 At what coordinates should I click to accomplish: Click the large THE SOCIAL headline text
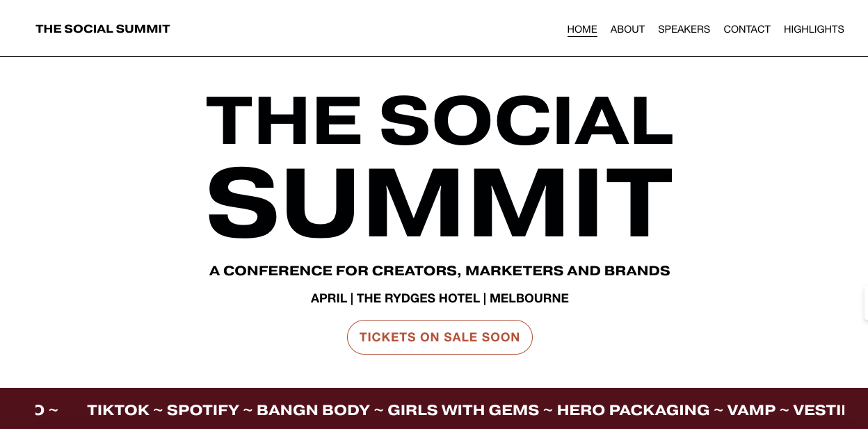click(x=440, y=120)
